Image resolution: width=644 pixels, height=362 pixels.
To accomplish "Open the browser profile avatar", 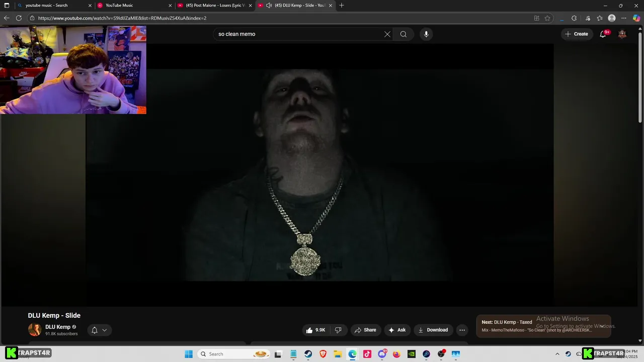I will pyautogui.click(x=612, y=18).
